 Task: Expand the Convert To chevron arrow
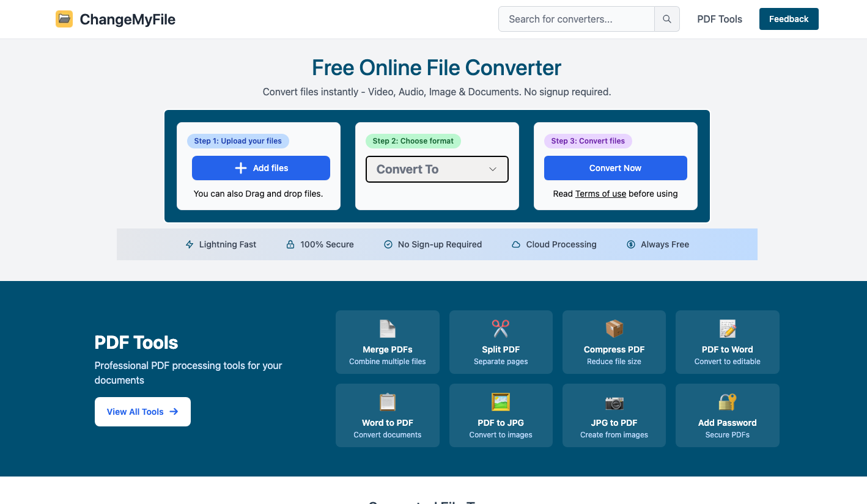[x=493, y=169]
